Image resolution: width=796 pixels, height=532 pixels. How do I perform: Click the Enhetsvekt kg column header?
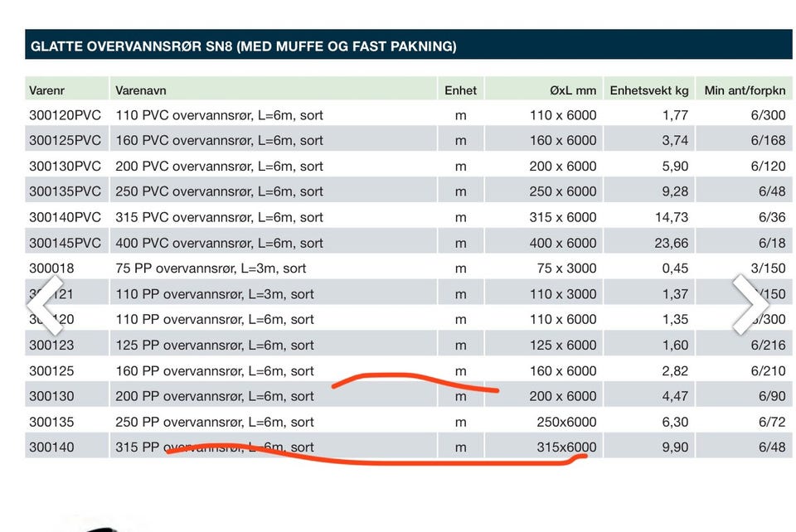[648, 91]
